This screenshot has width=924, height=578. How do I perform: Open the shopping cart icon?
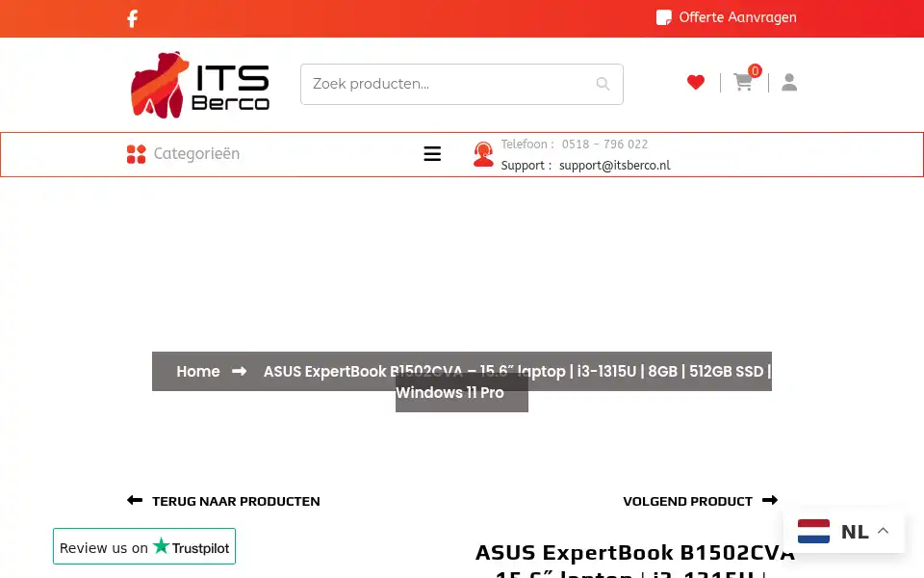coord(742,82)
